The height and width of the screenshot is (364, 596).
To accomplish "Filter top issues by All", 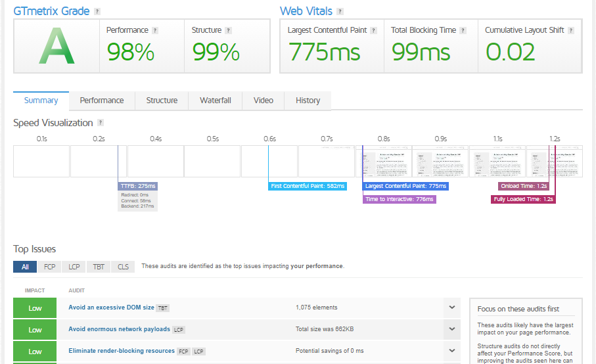I will (25, 267).
